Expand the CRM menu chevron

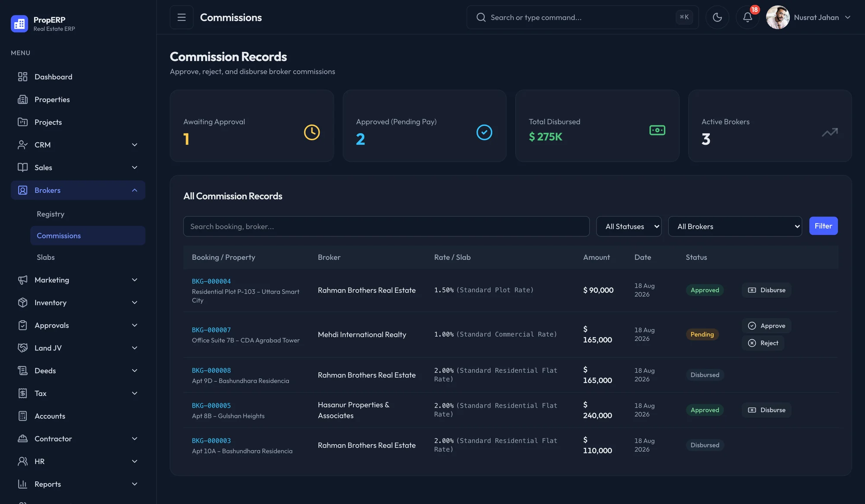(135, 145)
